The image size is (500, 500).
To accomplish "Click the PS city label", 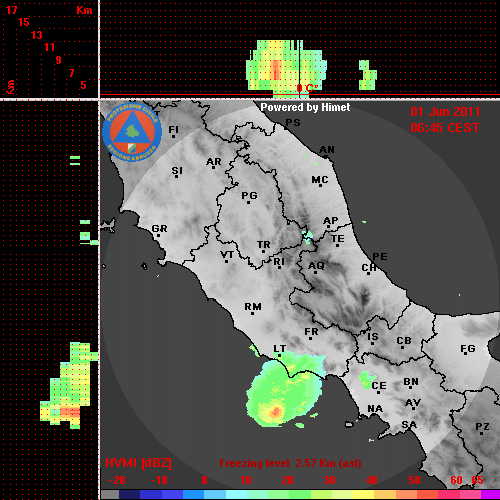I will pyautogui.click(x=293, y=123).
